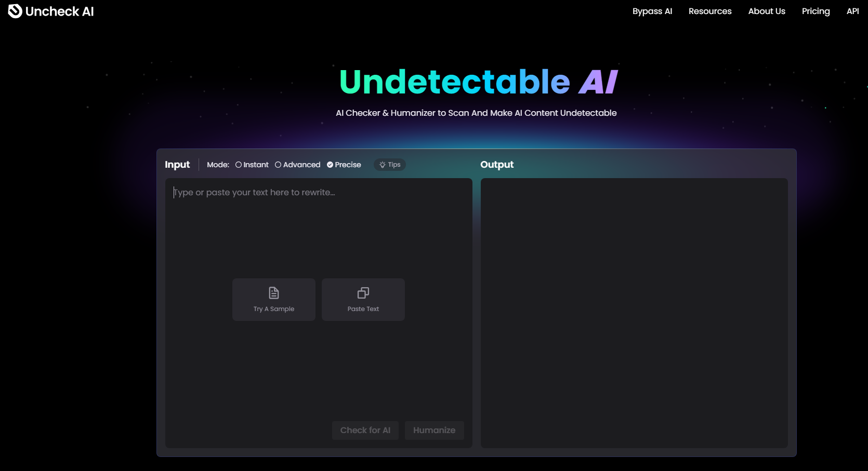Open the About Us menu
Image resolution: width=868 pixels, height=471 pixels.
tap(767, 11)
